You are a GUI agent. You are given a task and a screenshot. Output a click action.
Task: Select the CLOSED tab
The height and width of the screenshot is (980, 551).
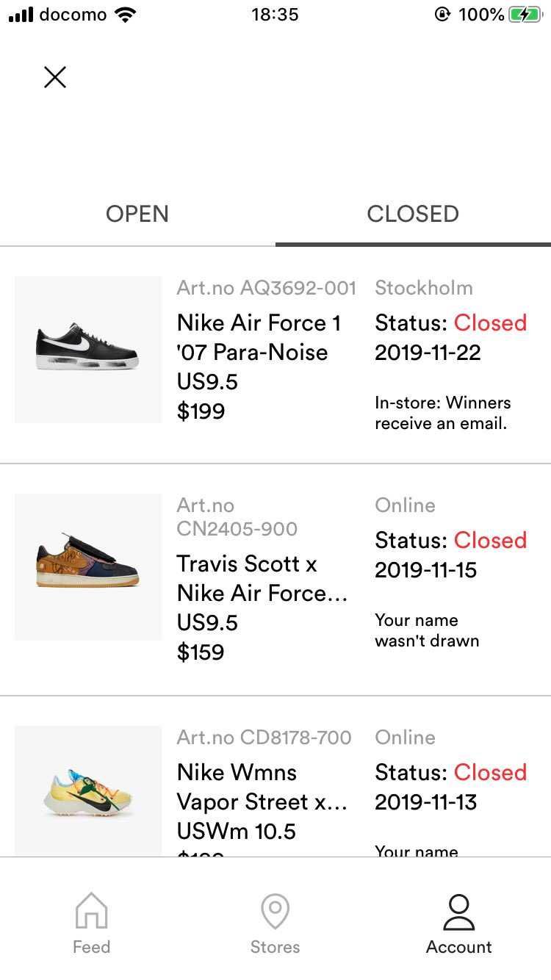tap(413, 214)
